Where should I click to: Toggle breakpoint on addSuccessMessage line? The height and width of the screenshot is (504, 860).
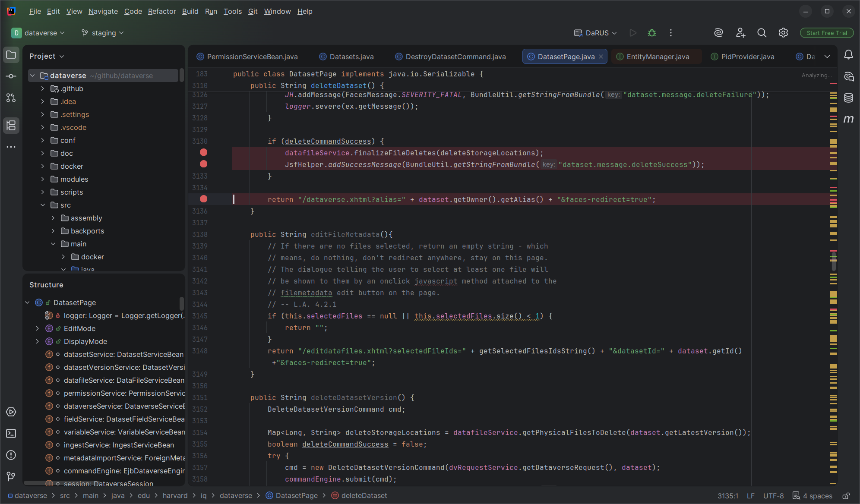pyautogui.click(x=204, y=164)
